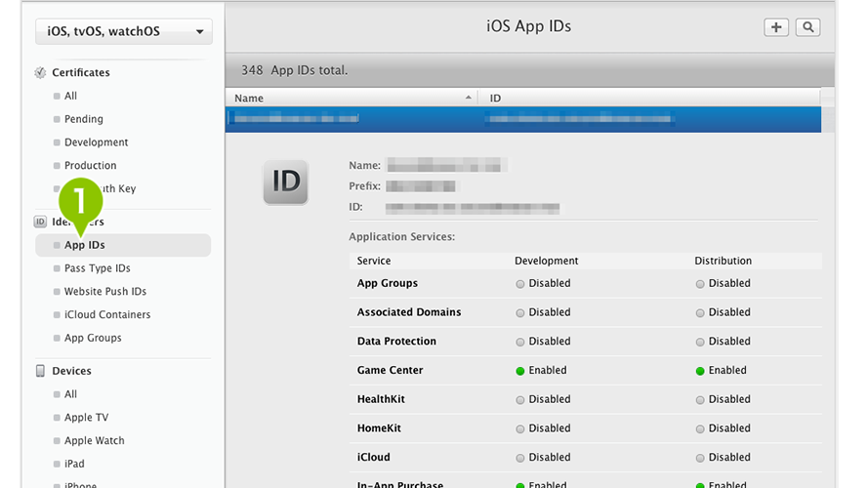
Task: Click iCloud Distribution status indicator
Action: tap(700, 458)
